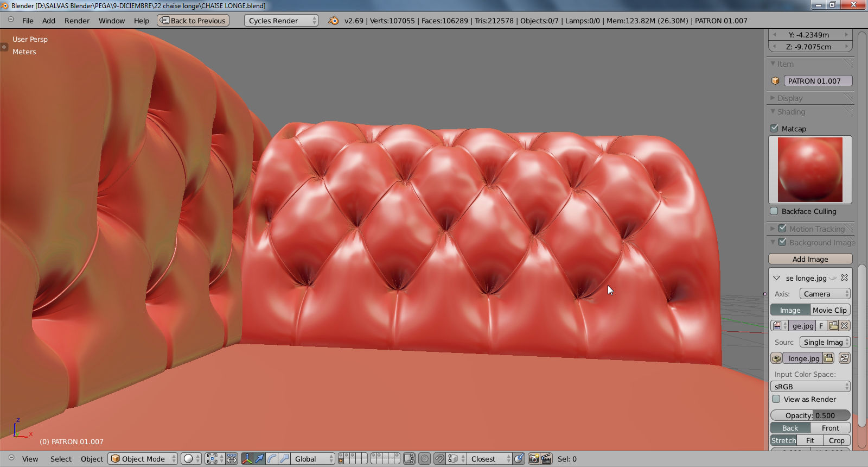
Task: Click the Z location value field
Action: point(810,47)
